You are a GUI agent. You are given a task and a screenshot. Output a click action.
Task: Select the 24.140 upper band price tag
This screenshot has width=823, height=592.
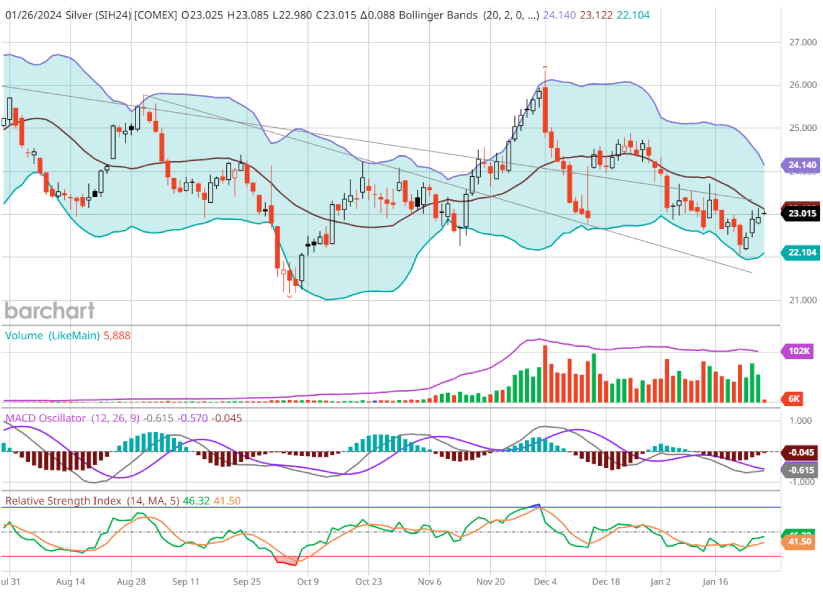point(801,164)
